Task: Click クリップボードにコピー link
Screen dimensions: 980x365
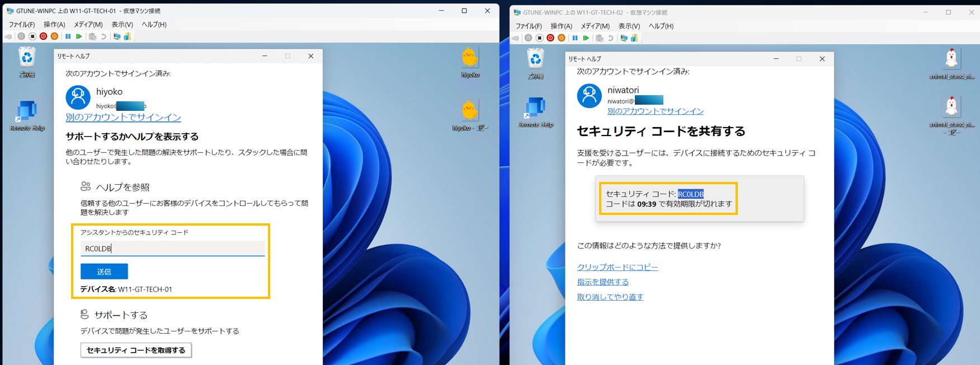Action: (x=618, y=267)
